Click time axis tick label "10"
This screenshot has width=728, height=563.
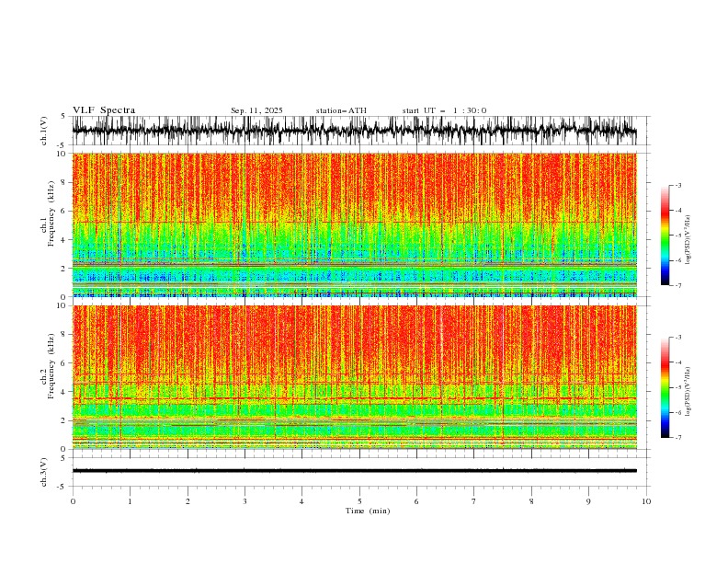pos(646,501)
